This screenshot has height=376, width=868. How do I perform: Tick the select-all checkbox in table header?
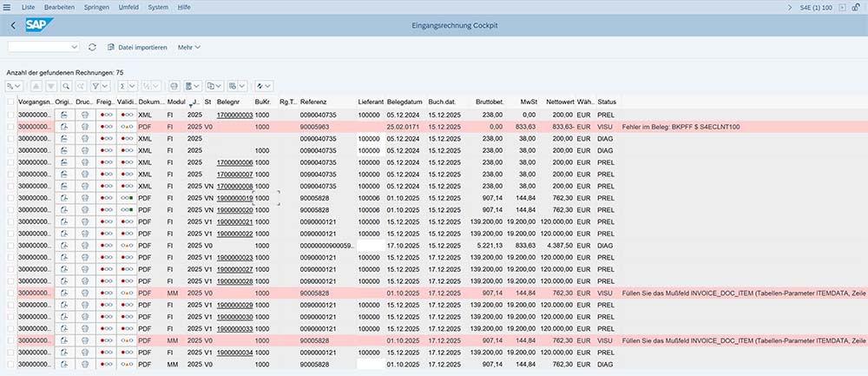[x=10, y=102]
